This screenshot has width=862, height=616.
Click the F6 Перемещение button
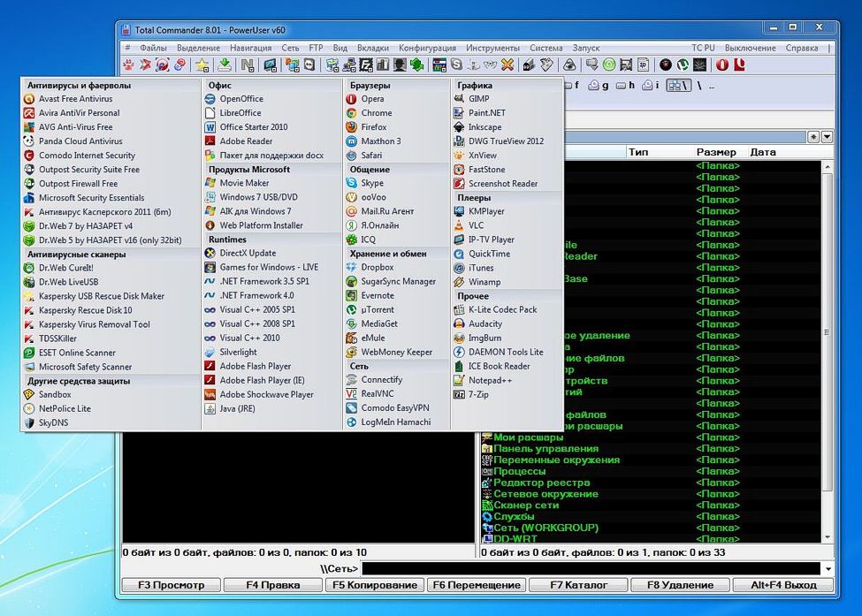click(477, 585)
